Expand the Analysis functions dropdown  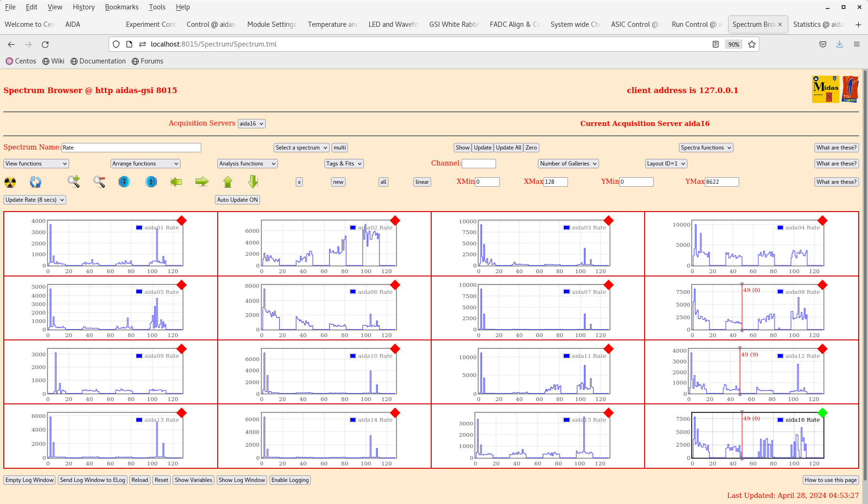[x=247, y=164]
